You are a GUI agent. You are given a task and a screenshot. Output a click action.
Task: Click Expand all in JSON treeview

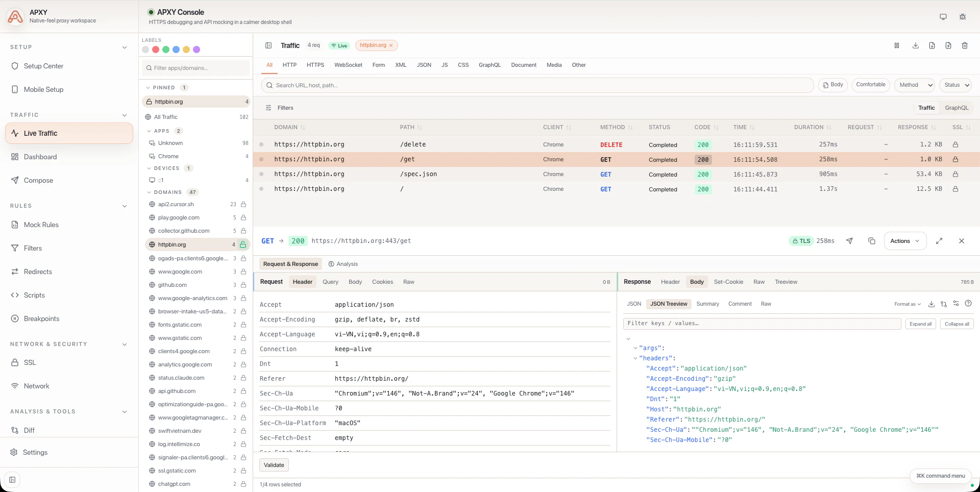[921, 324]
